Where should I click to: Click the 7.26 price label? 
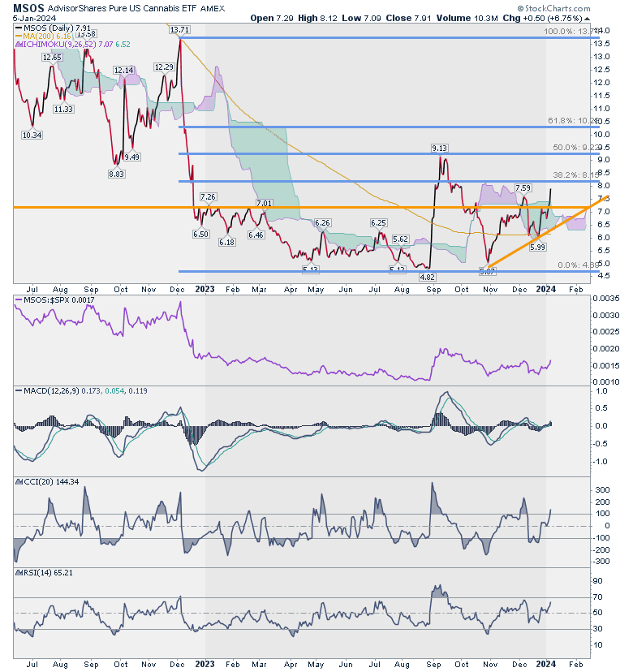[208, 196]
